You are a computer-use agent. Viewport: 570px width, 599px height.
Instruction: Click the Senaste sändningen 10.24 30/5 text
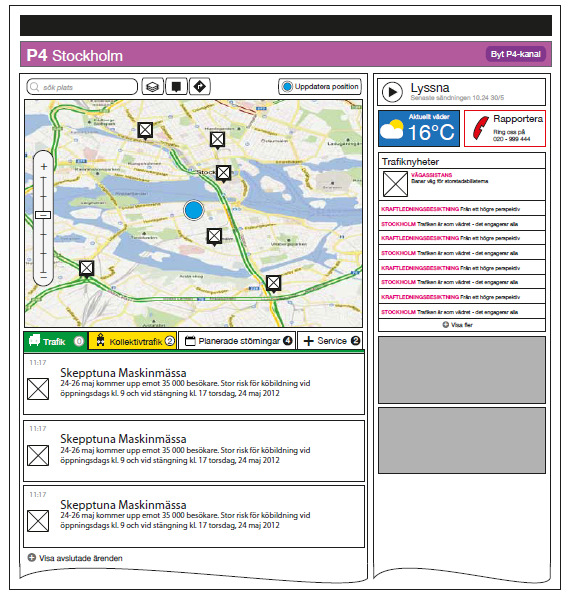457,98
